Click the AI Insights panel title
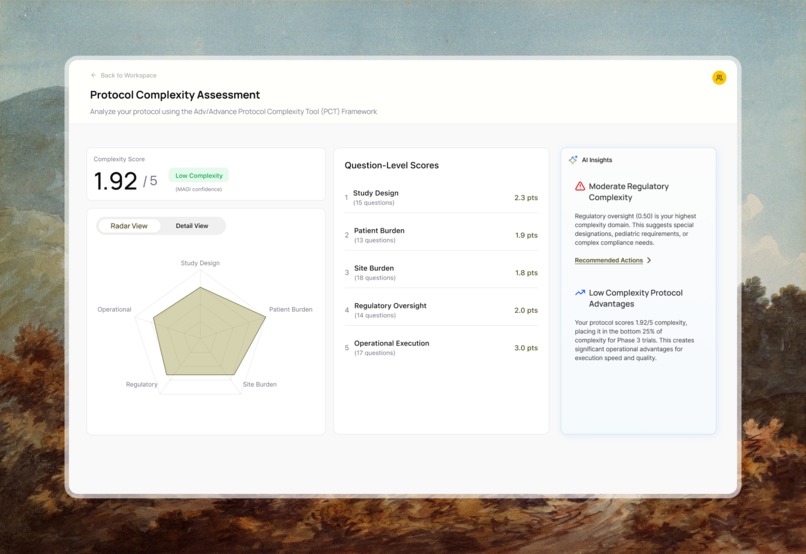Screen dimensions: 806x554 click(x=597, y=160)
